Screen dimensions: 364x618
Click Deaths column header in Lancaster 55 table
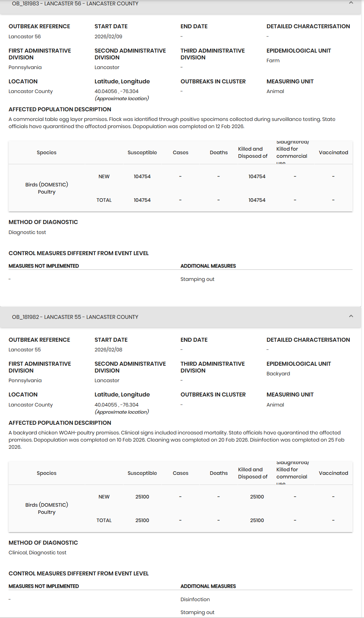coord(219,473)
